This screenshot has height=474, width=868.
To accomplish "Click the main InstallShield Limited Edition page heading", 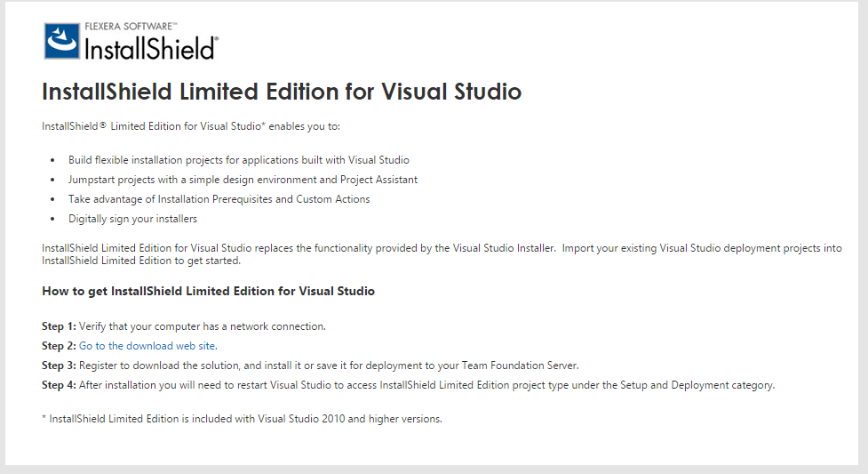I will [x=281, y=92].
